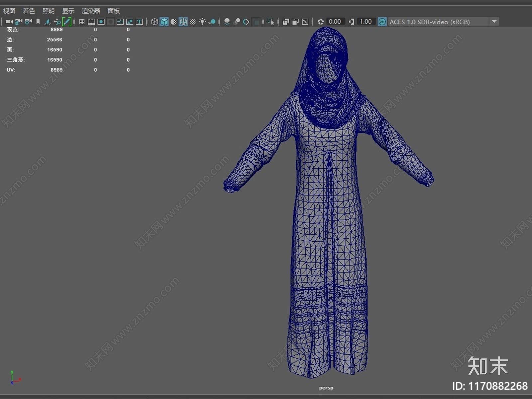
Task: Toggle X-Ray Active Components
Action: 296,22
